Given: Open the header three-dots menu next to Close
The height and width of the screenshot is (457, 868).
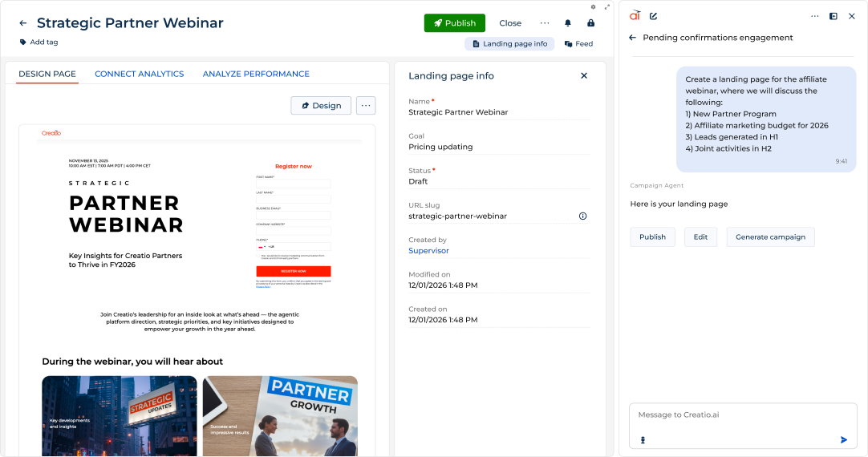Looking at the screenshot, I should (545, 23).
